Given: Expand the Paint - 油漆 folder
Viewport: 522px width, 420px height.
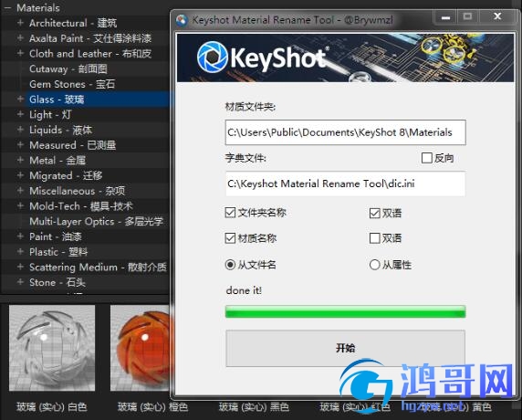Looking at the screenshot, I should point(20,236).
